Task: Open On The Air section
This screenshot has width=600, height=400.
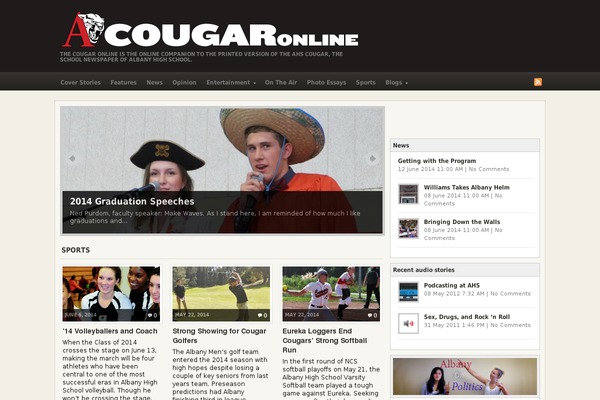Action: (x=281, y=82)
